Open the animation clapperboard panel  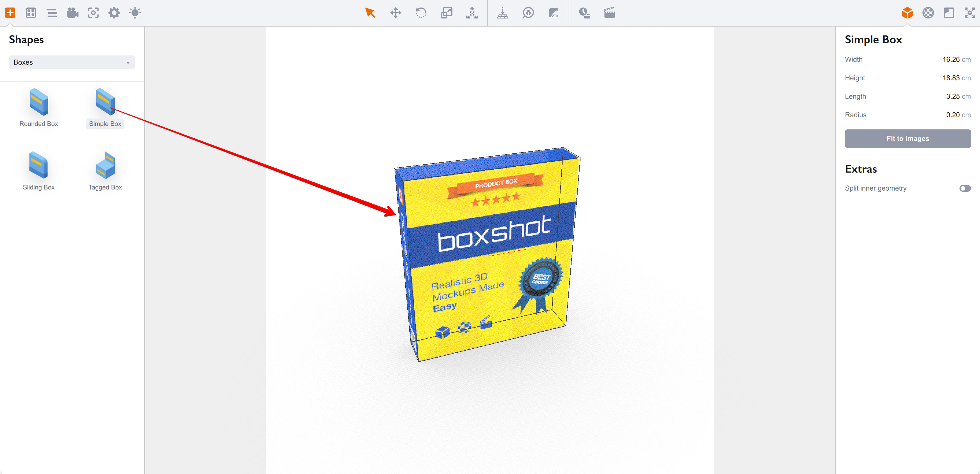(x=609, y=13)
